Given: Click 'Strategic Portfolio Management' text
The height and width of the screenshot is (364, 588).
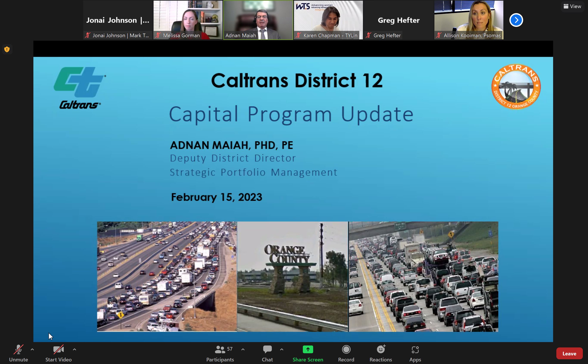Looking at the screenshot, I should coord(254,172).
